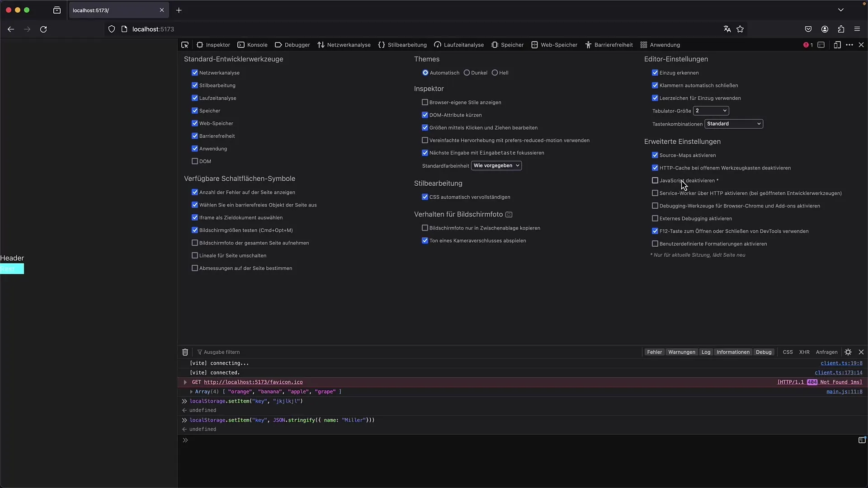The height and width of the screenshot is (488, 868).
Task: Close the localhost:5173 tab
Action: pos(162,10)
